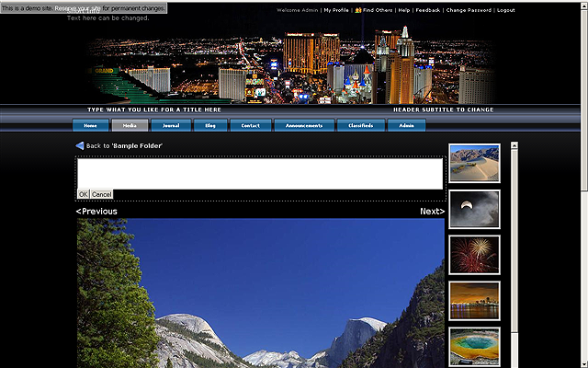Click the blue back arrow icon
This screenshot has width=588, height=368.
80,146
